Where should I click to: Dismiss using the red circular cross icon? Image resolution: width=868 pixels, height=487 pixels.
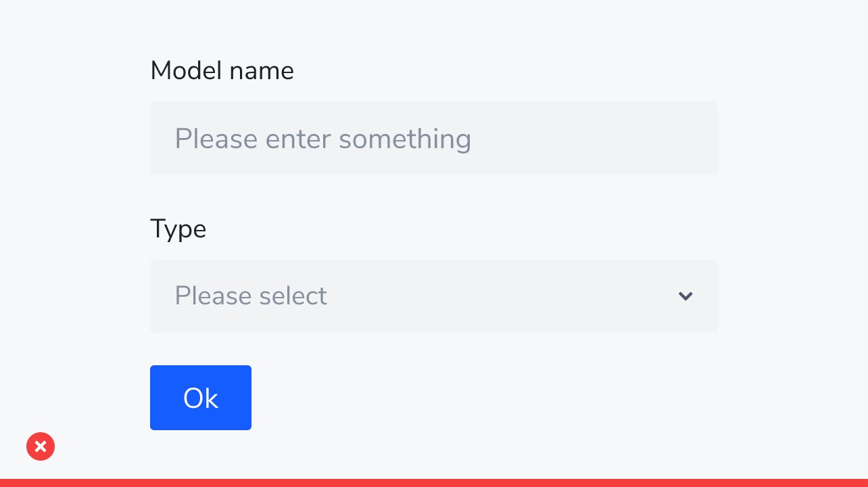(x=41, y=446)
